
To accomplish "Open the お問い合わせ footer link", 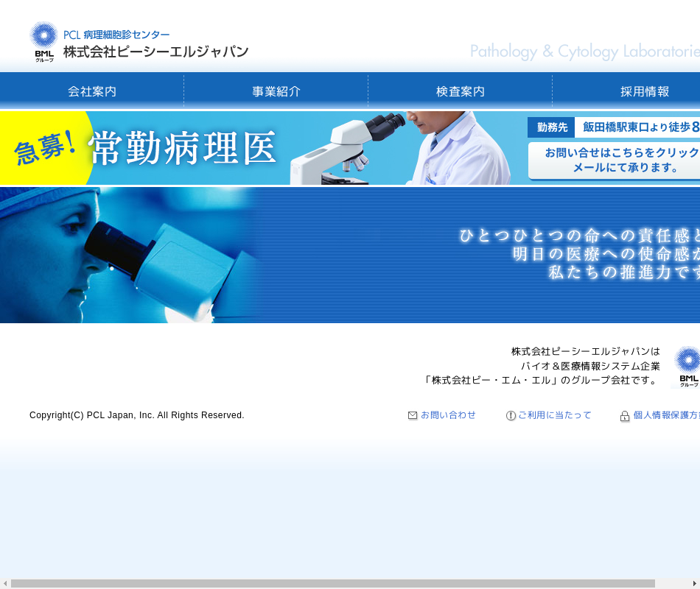I will (448, 415).
